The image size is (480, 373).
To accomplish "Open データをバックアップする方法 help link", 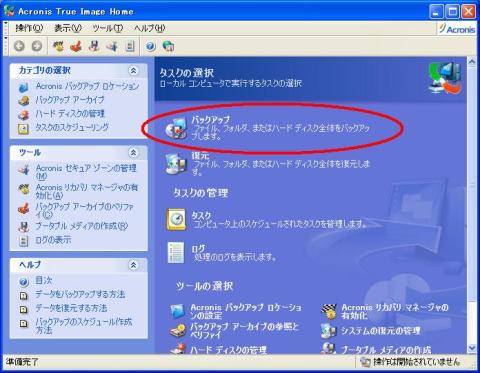I will (80, 294).
